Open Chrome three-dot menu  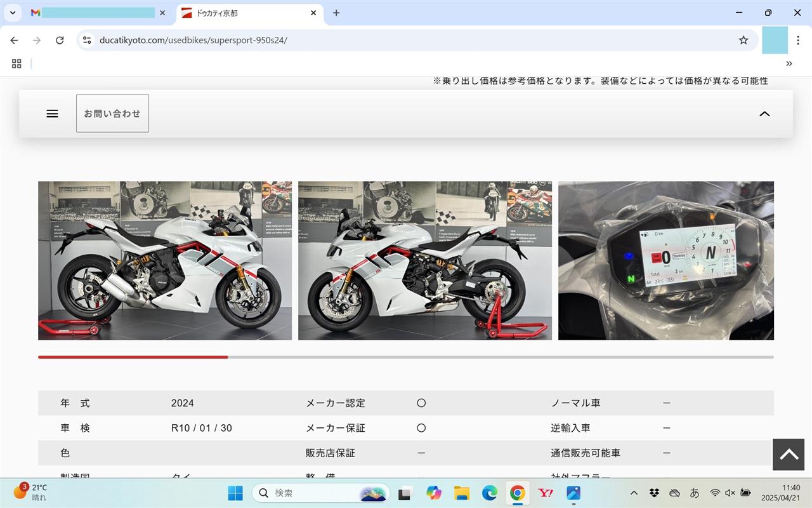[799, 40]
